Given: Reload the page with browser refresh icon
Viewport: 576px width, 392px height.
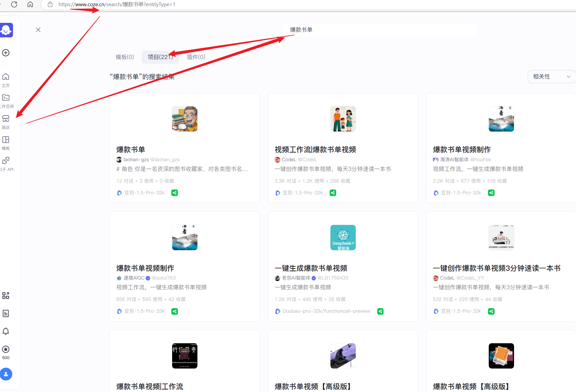Looking at the screenshot, I should click(14, 4).
